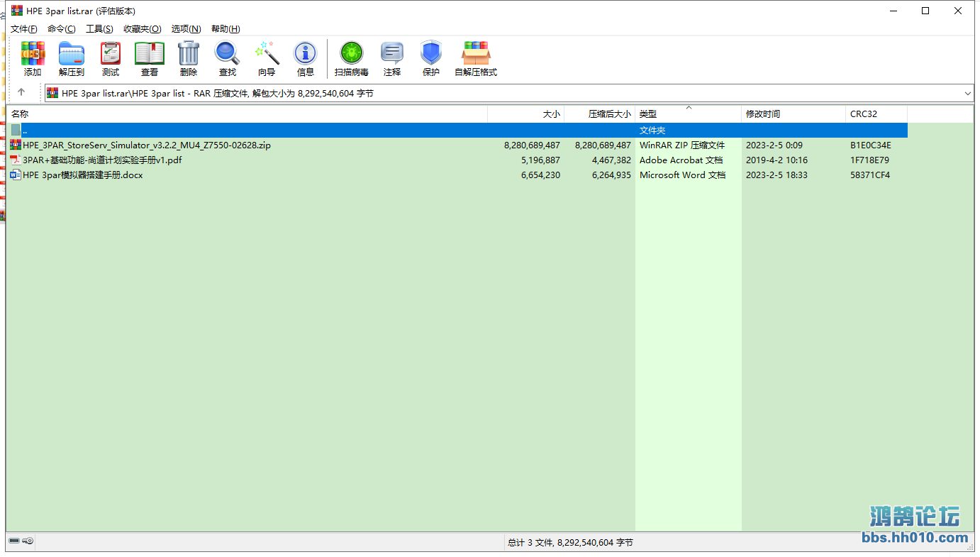Click the 注释 (Comment) toolbar icon

click(392, 53)
